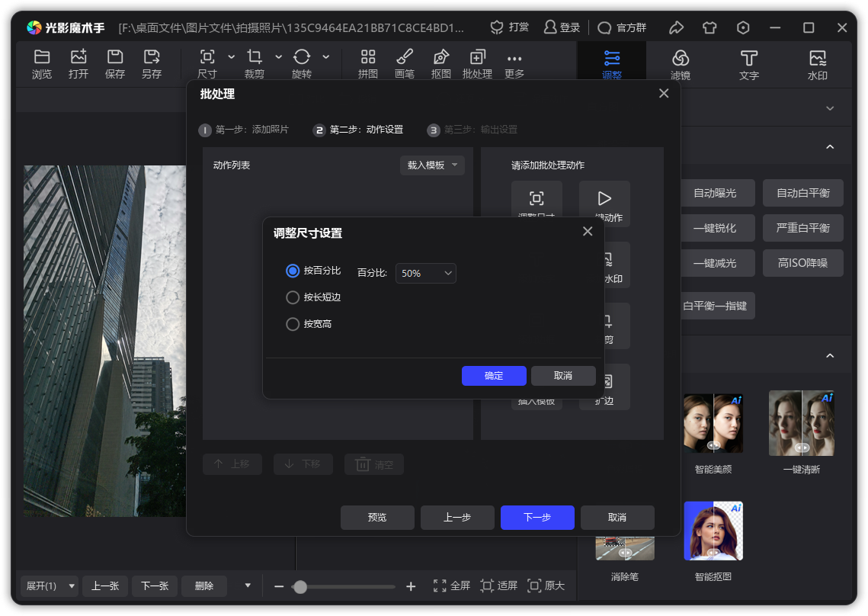Click the 水印 (watermark) panel icon
The image size is (868, 616).
(x=817, y=63)
